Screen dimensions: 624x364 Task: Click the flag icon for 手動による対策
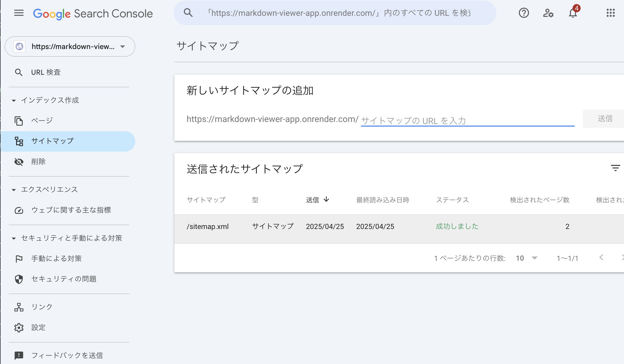click(19, 259)
